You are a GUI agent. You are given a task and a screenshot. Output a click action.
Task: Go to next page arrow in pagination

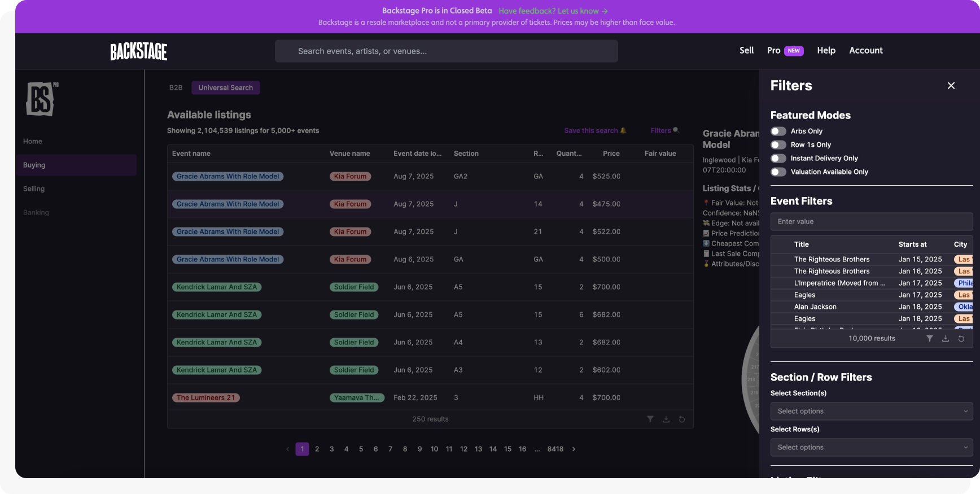(x=574, y=449)
